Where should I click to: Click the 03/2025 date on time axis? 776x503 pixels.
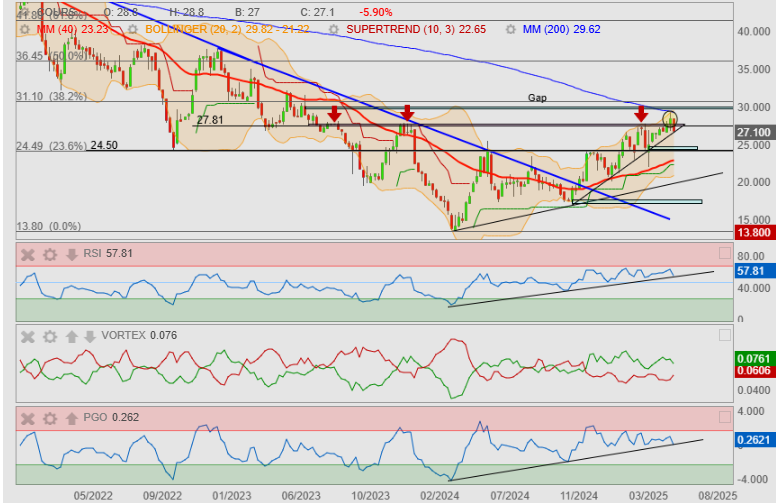pos(648,496)
